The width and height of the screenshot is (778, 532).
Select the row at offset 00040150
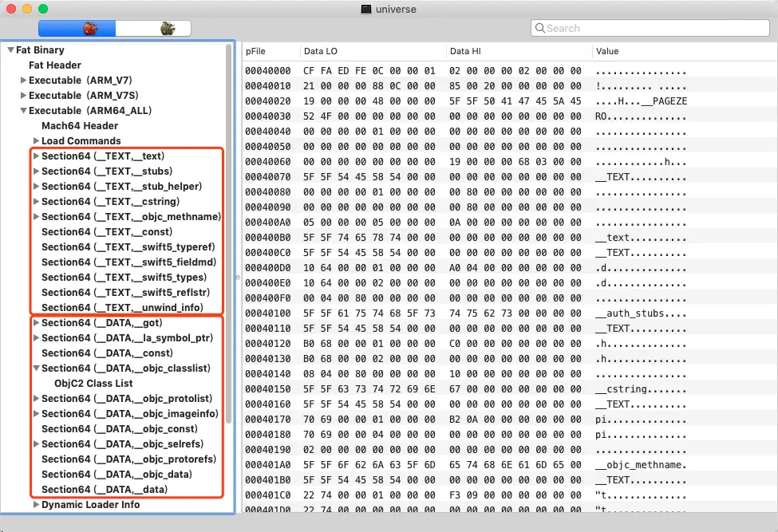click(x=510, y=389)
